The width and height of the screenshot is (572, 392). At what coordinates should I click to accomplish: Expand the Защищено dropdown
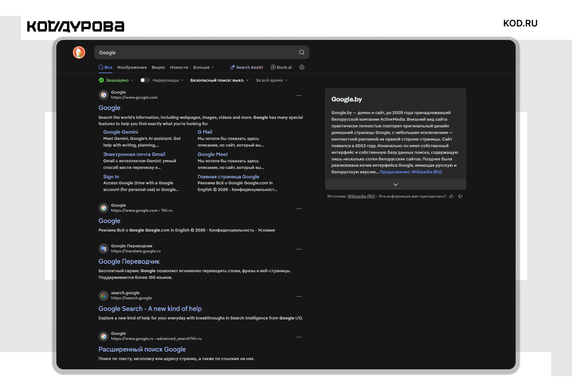pos(117,80)
